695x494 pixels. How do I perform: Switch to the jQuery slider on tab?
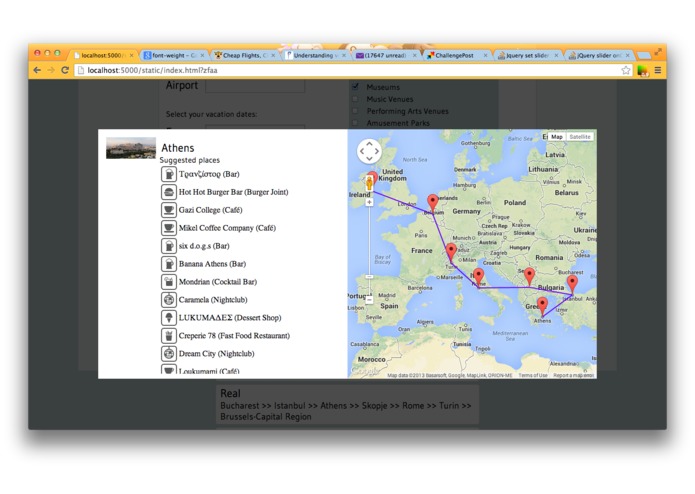pyautogui.click(x=598, y=55)
